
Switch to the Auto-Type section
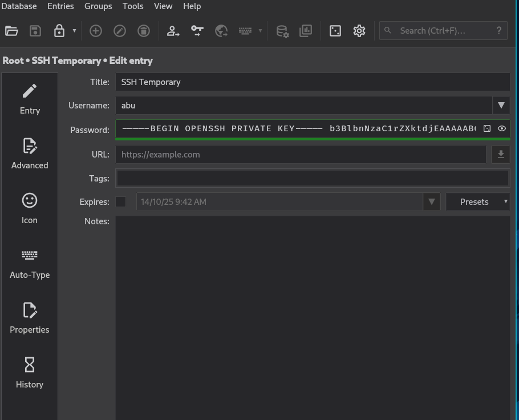coord(30,264)
